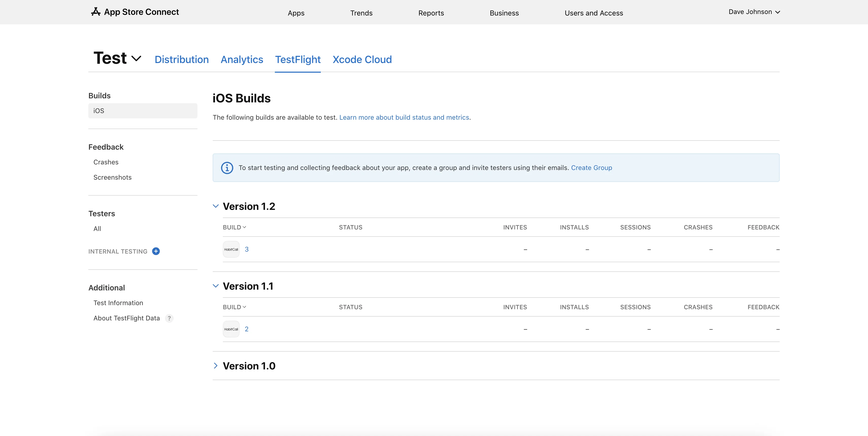Open Test Information in sidebar
Screen dimensions: 868x436
coord(118,303)
